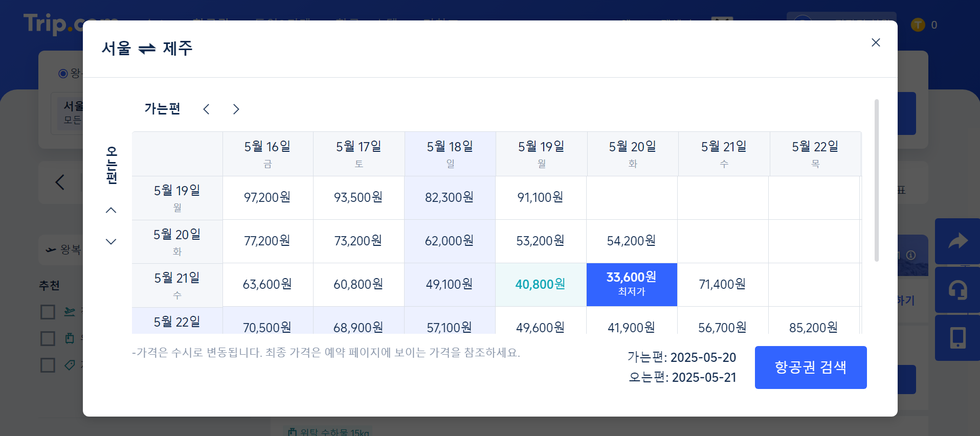Move 오는편 return dates down

click(x=111, y=241)
